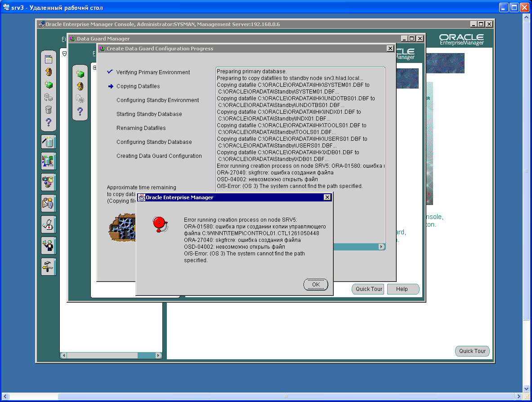Click the 'Creating Data Guard Configuration' step

pos(159,156)
